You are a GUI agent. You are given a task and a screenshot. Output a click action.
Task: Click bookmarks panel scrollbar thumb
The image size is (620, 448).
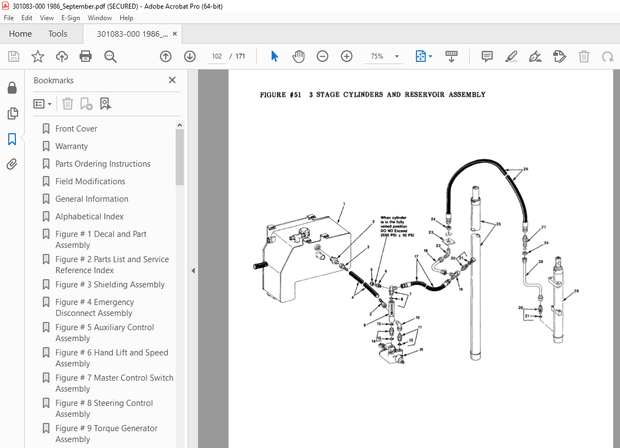coord(180,157)
